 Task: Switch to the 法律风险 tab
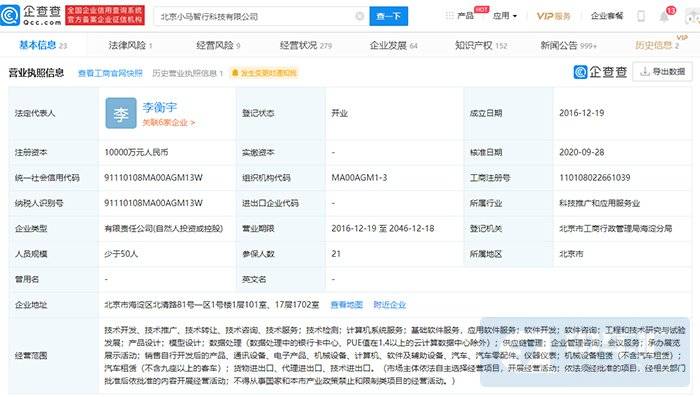[130, 45]
